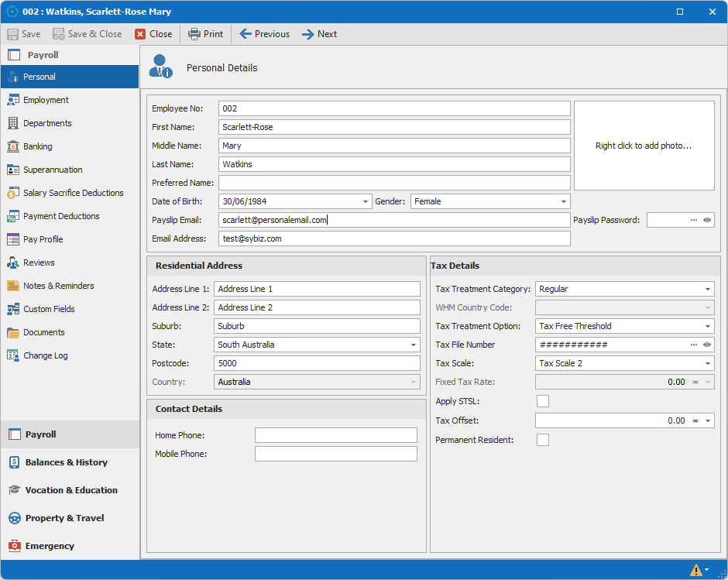Click the Mobile Phone input field
Image resolution: width=728 pixels, height=580 pixels.
[x=335, y=454]
